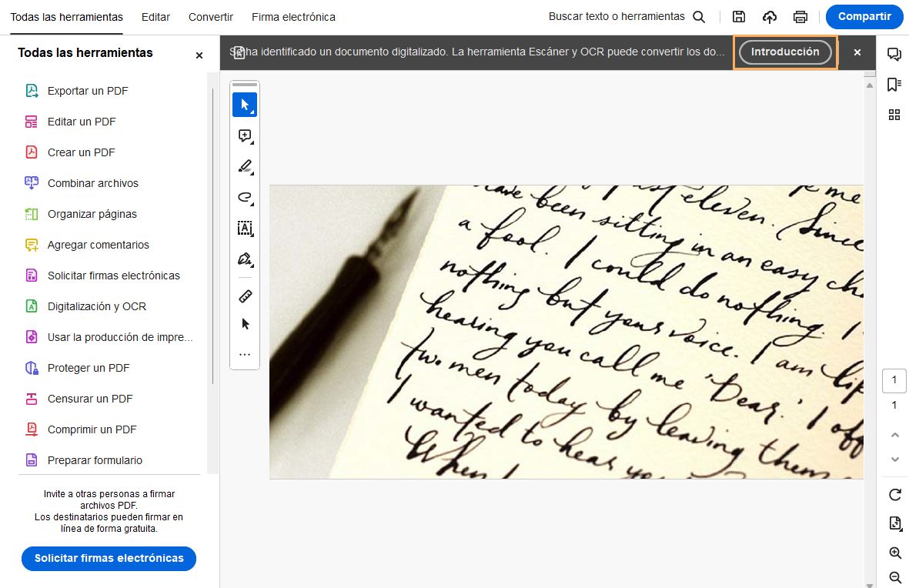
Task: Open the Add comment tool
Action: coord(245,136)
